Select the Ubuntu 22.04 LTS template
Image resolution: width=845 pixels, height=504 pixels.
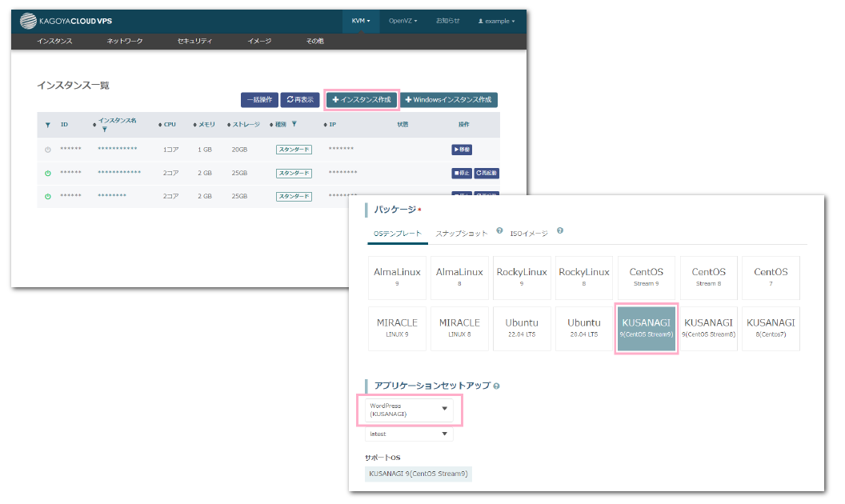tap(522, 327)
